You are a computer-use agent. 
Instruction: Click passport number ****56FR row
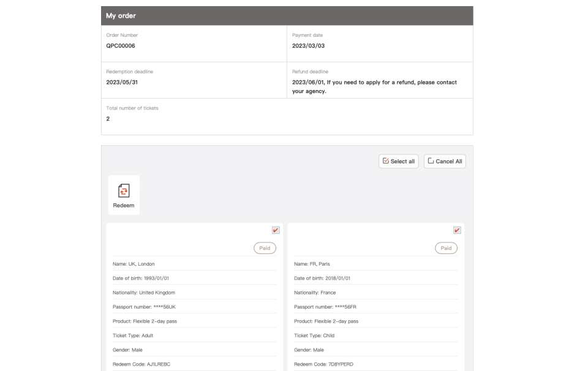[x=375, y=307]
